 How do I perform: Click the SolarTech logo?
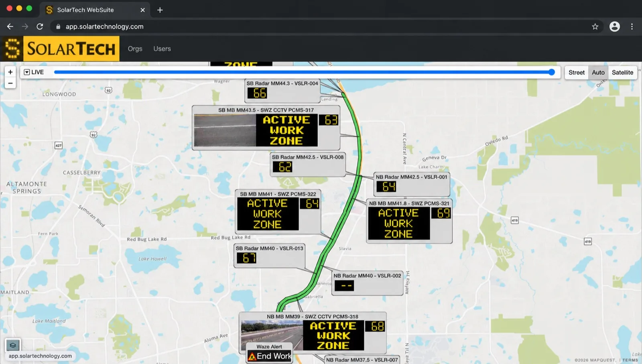[61, 49]
